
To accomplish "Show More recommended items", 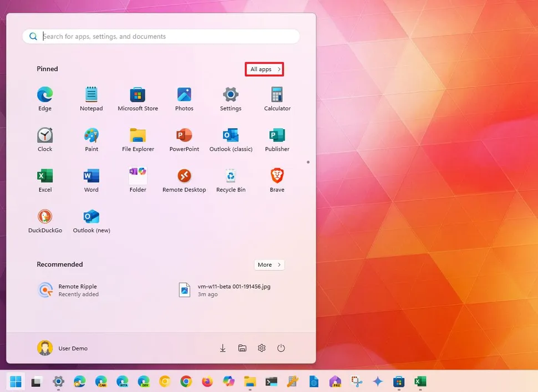I will [x=269, y=264].
